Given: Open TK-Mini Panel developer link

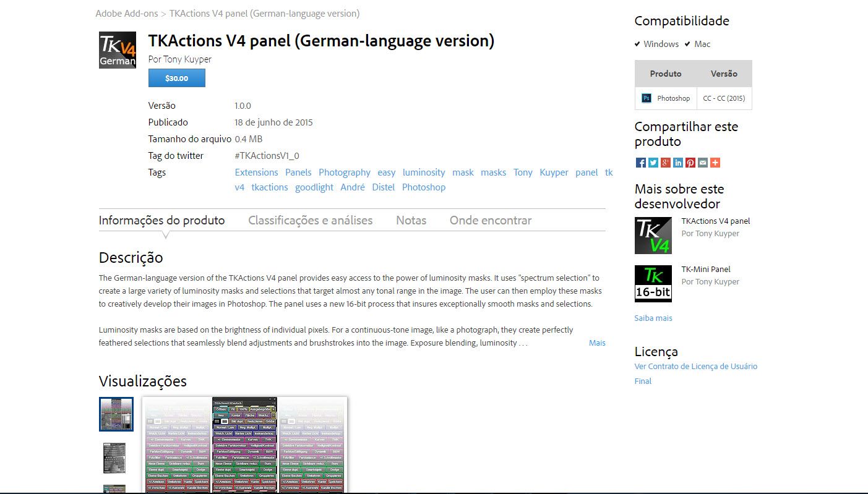Looking at the screenshot, I should point(706,270).
